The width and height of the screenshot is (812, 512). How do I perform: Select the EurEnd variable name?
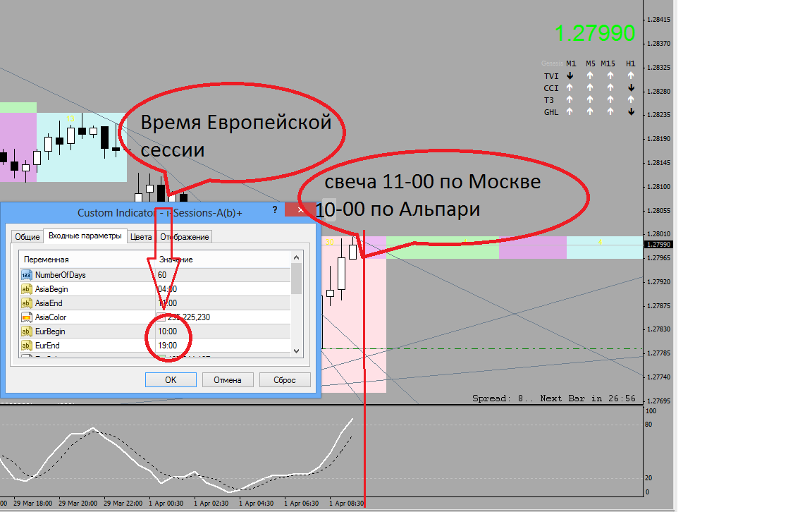pyautogui.click(x=47, y=345)
